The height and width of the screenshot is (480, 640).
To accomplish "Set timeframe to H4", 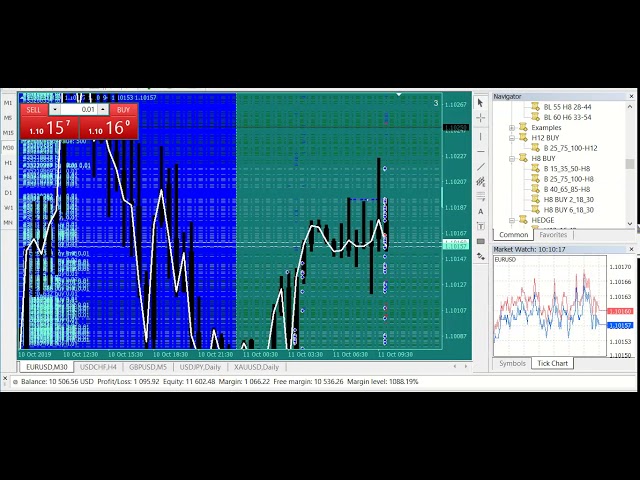I will [8, 177].
